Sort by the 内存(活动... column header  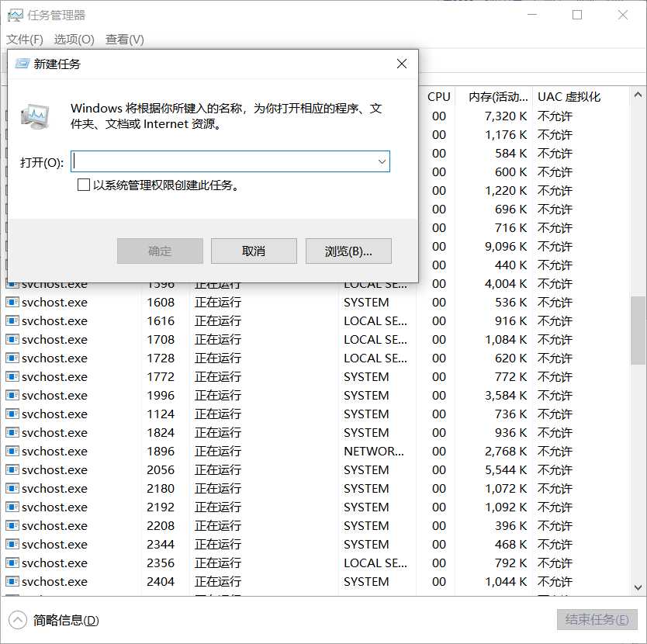click(x=497, y=96)
